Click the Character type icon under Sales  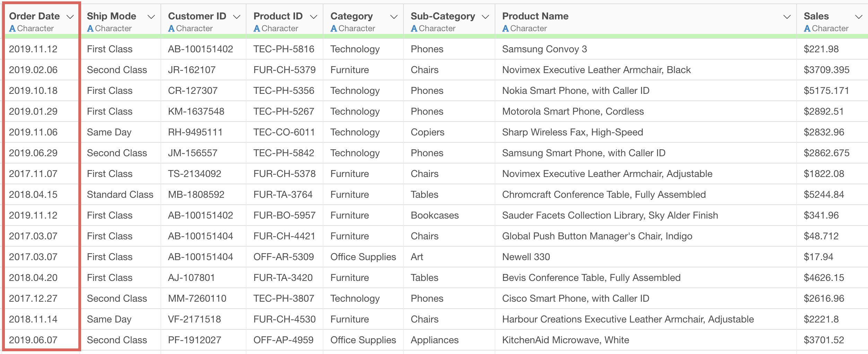pos(807,28)
